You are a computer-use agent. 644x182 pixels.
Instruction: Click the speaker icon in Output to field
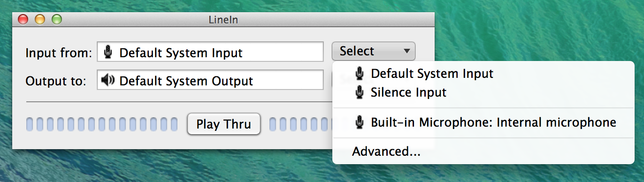pyautogui.click(x=108, y=81)
